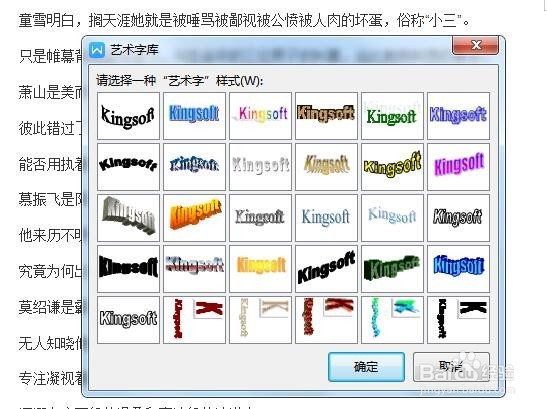Select the grey metallic 3D perspective style

pyautogui.click(x=128, y=218)
